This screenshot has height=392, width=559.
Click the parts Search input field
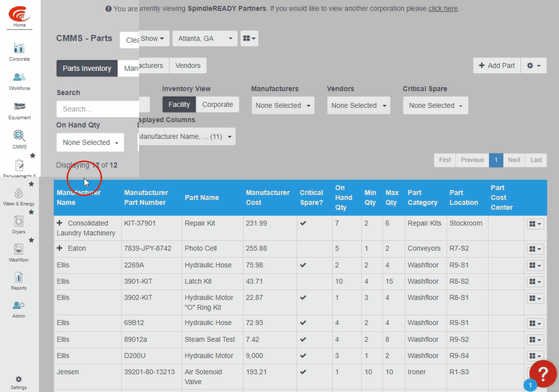(103, 109)
